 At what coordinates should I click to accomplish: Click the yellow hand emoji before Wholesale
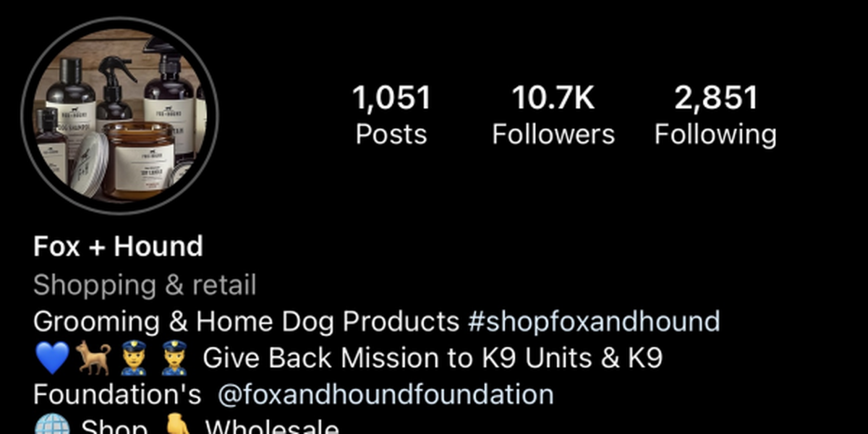coord(177,426)
